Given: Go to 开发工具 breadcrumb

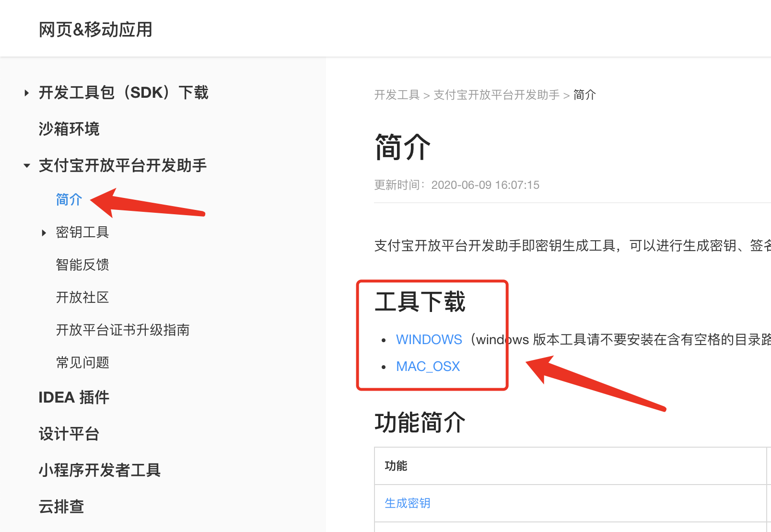Looking at the screenshot, I should [x=397, y=95].
